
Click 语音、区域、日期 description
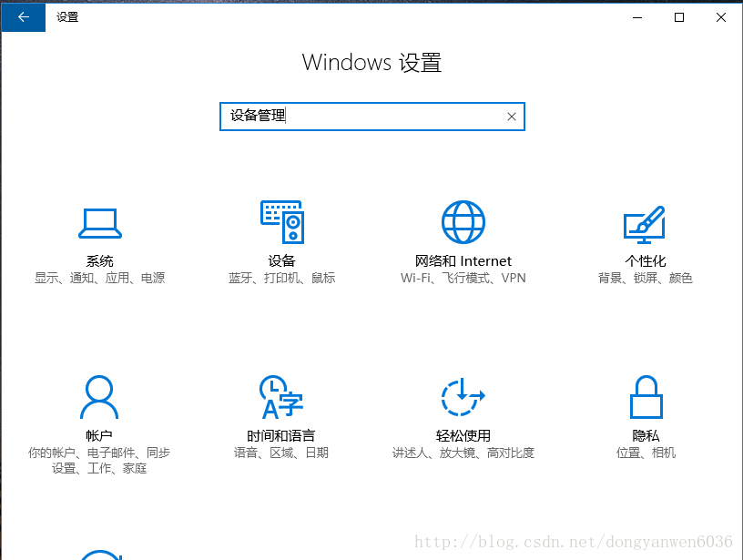point(281,453)
